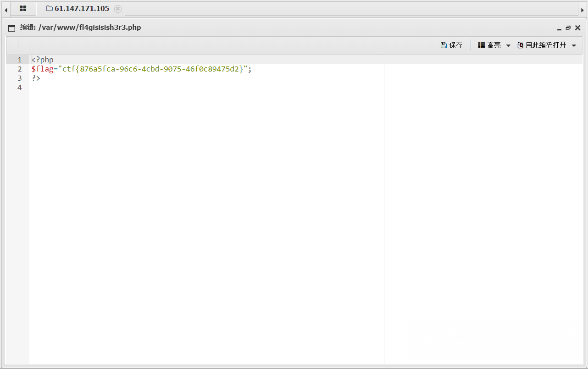This screenshot has height=369, width=588.
Task: Switch to the 61.147.171.105 tab
Action: pos(82,9)
